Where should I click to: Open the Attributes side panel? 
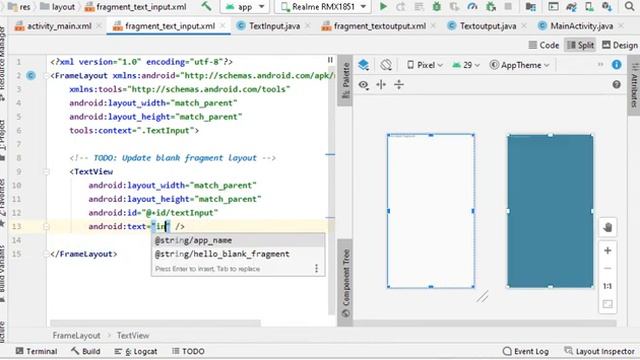pos(634,84)
